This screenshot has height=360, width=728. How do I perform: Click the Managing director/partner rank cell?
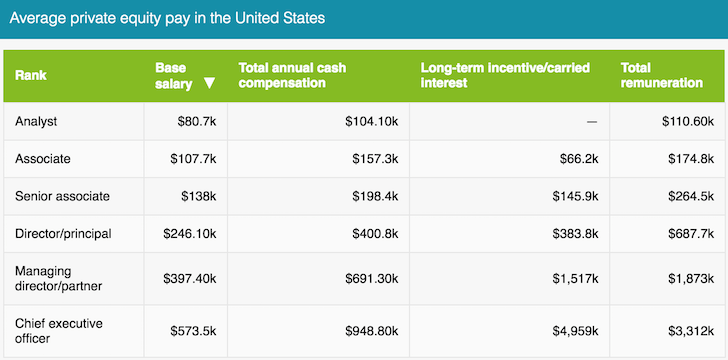point(74,278)
